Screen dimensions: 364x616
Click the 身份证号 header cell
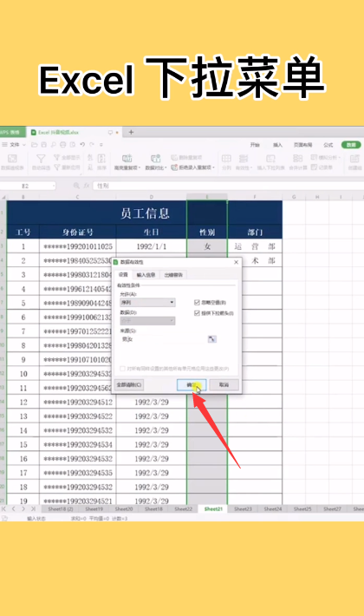(78, 232)
